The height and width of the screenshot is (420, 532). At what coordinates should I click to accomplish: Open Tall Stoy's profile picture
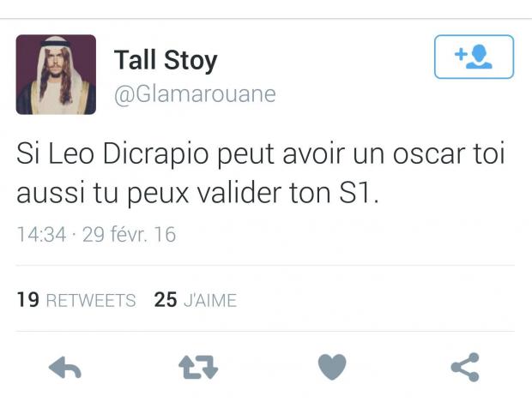coord(56,75)
